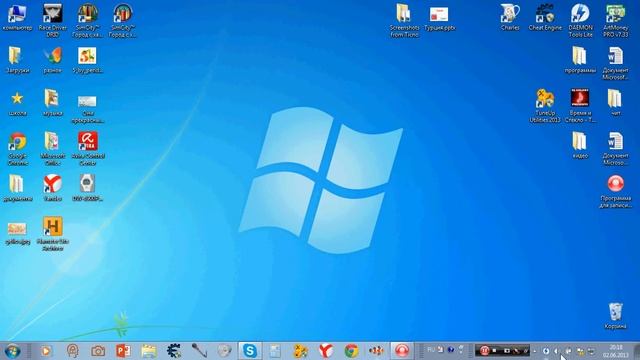This screenshot has height=360, width=640.
Task: Click the microphone icon on the taskbar
Action: coord(199,351)
